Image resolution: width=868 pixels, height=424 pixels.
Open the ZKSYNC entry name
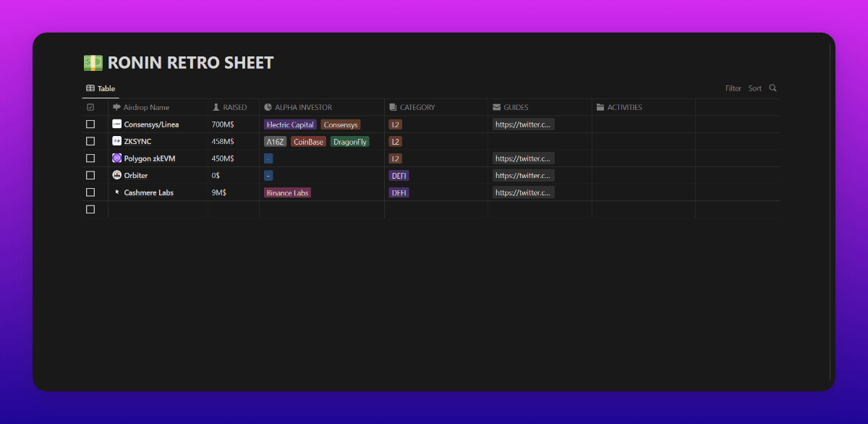coord(137,141)
